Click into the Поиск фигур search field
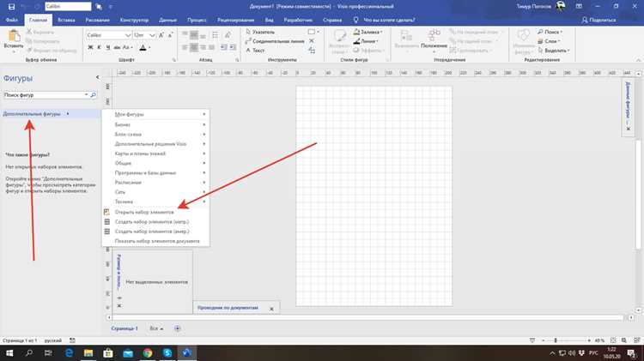The height and width of the screenshot is (361, 644). pyautogui.click(x=44, y=95)
